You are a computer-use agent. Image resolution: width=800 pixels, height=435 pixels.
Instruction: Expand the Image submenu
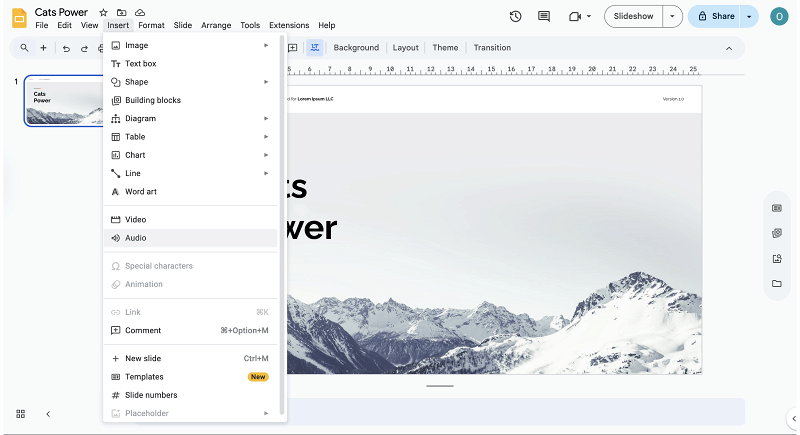point(266,45)
